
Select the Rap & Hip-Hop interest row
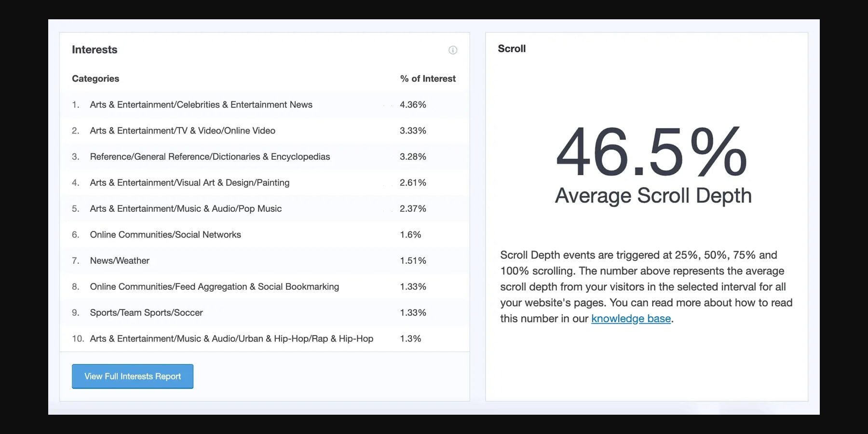[x=231, y=338]
